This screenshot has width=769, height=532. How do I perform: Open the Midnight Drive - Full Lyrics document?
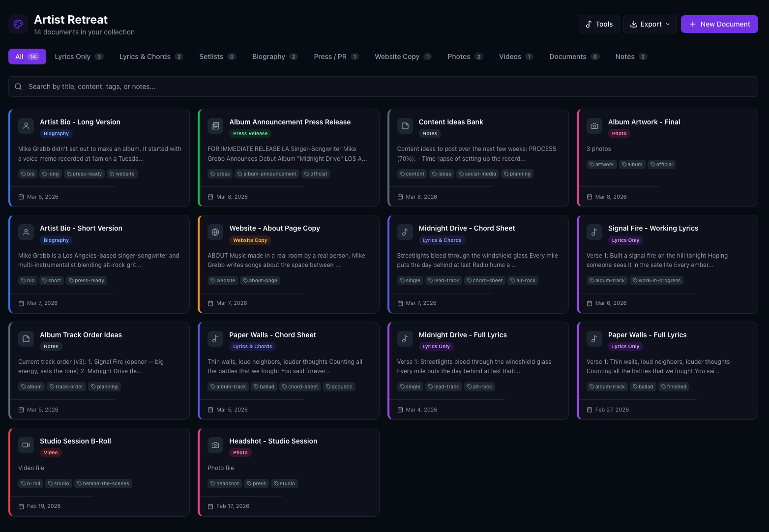click(462, 335)
